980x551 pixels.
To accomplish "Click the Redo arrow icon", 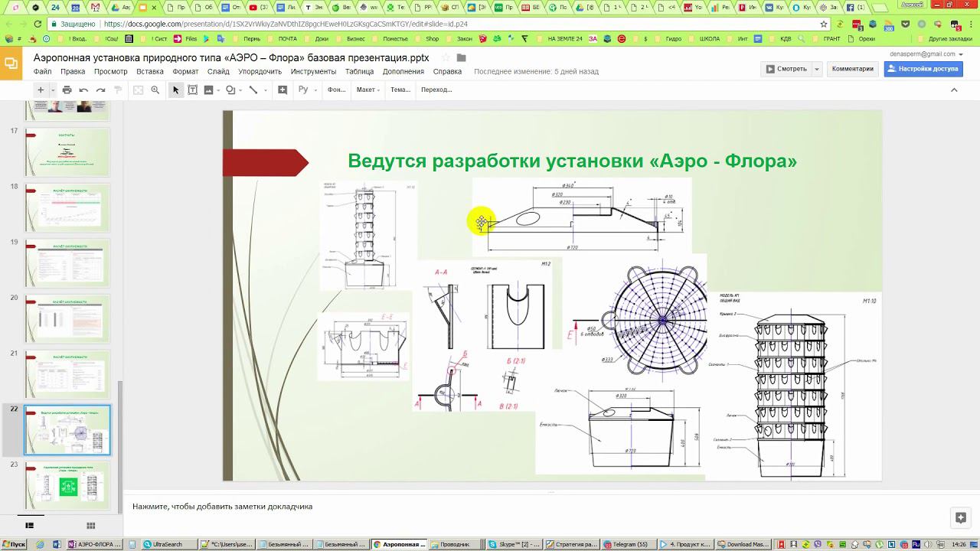I will point(100,90).
